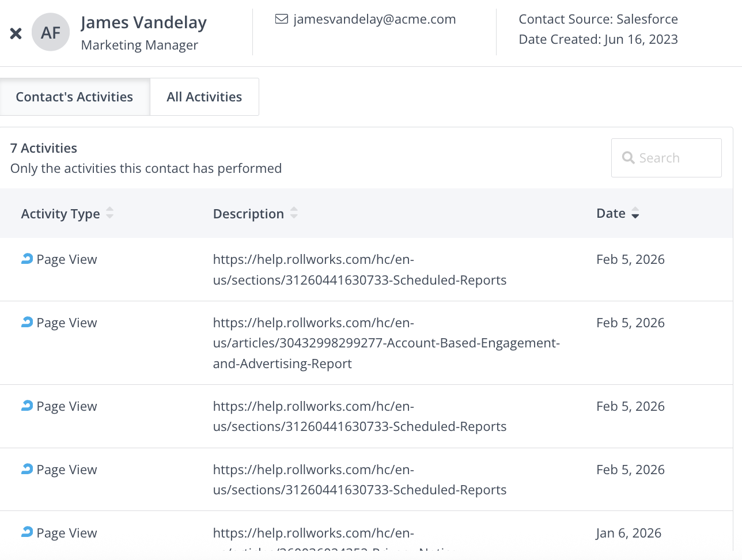742x560 pixels.
Task: Select the Contact's Activities tab
Action: [74, 97]
